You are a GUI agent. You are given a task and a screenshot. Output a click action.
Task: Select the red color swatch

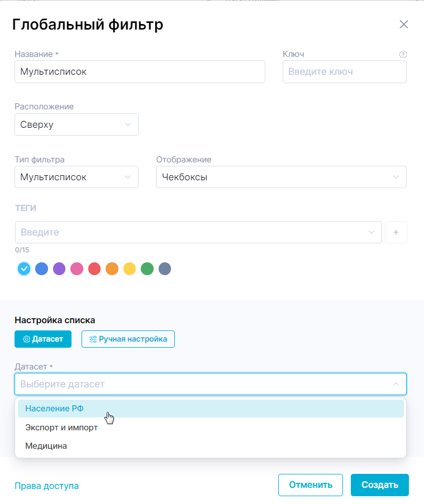click(x=94, y=269)
